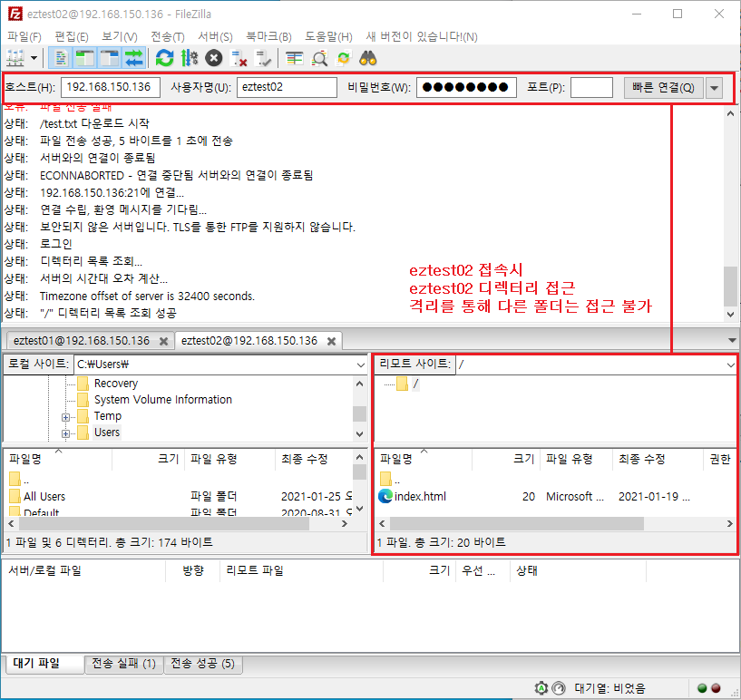Viewport: 741px width, 700px height.
Task: Open the 전송(T) menu
Action: [167, 37]
